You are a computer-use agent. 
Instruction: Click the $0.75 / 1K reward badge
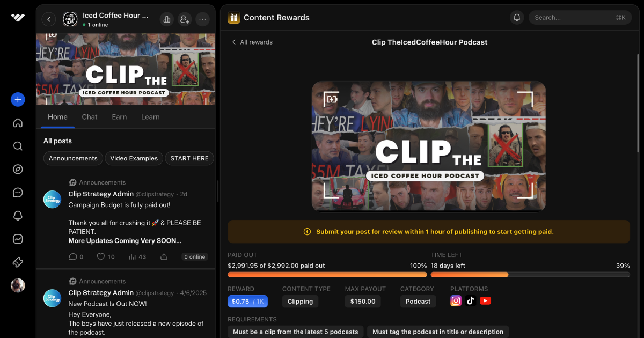(x=247, y=302)
